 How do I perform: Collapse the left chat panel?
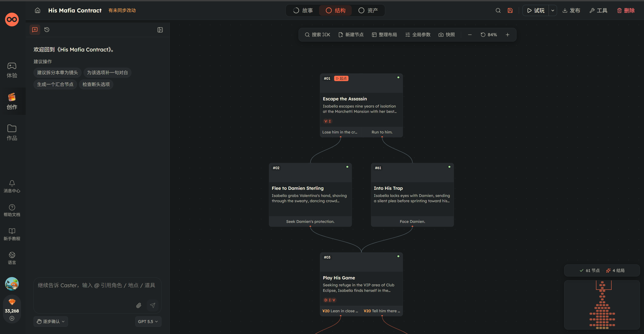click(160, 30)
